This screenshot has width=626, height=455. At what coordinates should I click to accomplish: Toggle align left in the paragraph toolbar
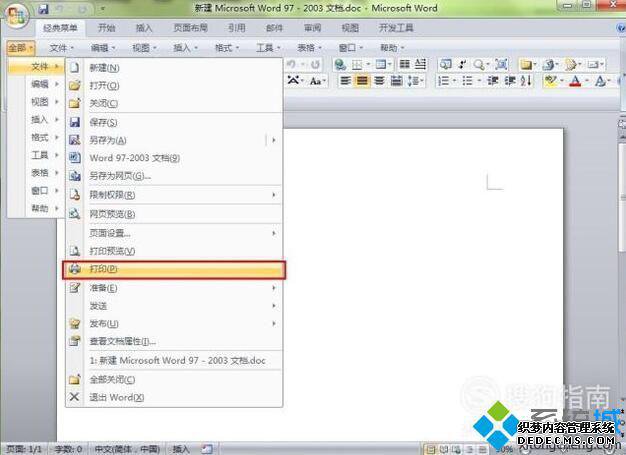coord(345,81)
